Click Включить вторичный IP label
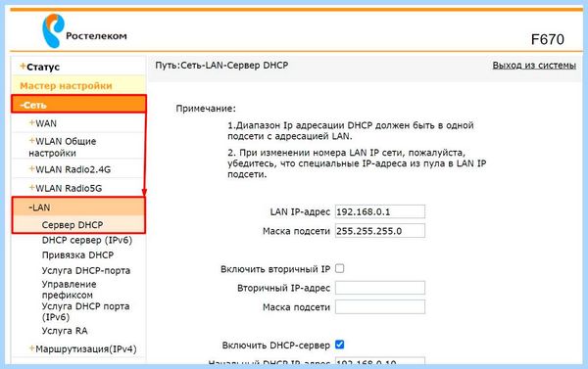The image size is (588, 369). [x=275, y=269]
